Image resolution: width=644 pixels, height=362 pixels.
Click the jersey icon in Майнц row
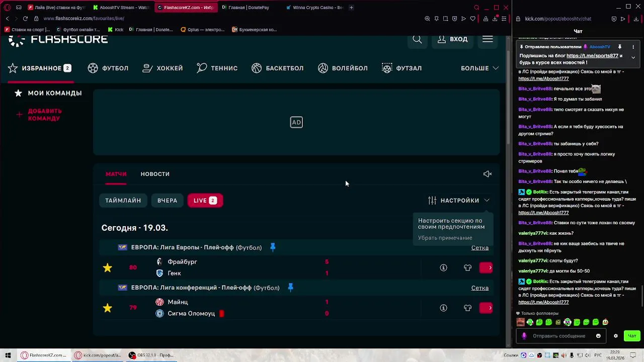point(467,308)
